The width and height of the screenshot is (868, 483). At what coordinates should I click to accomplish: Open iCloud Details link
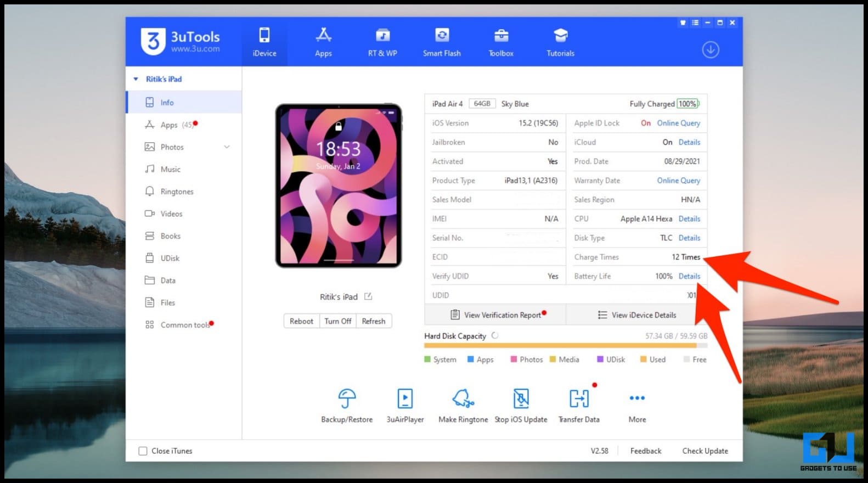[x=689, y=142]
